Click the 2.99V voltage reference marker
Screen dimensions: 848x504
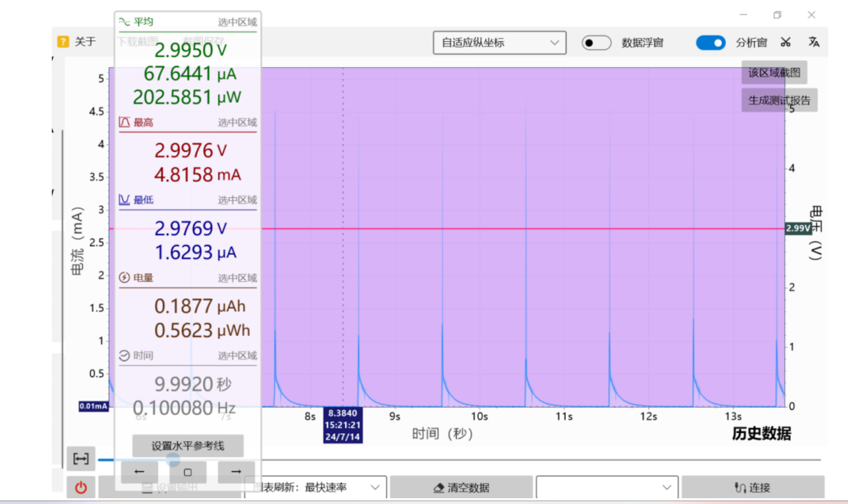click(x=798, y=228)
